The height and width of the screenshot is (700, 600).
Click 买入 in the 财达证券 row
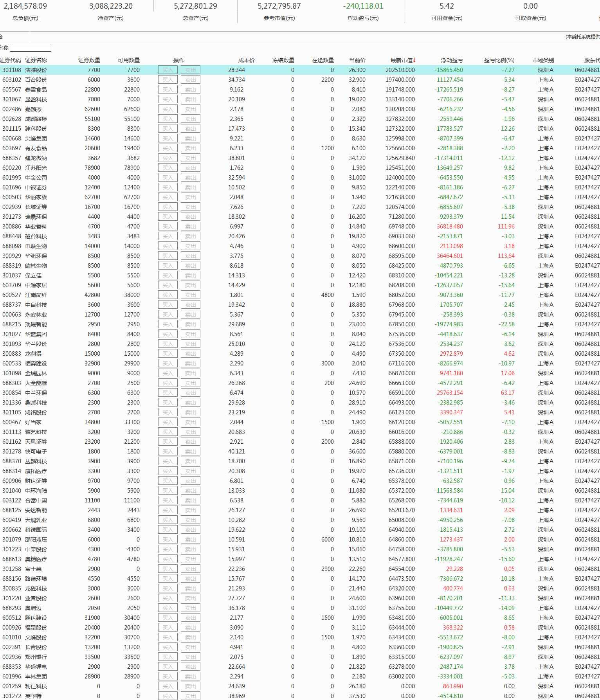pos(168,481)
